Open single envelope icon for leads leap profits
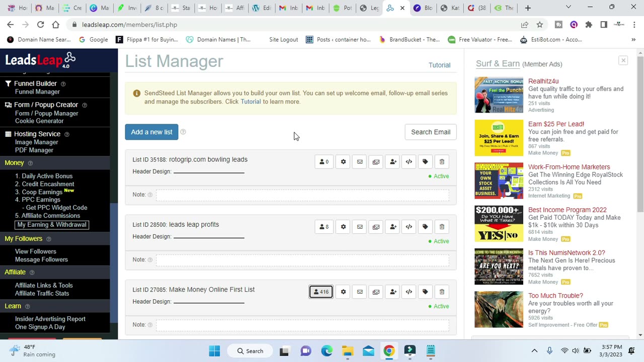Viewport: 644px width, 362px height. coord(360,227)
